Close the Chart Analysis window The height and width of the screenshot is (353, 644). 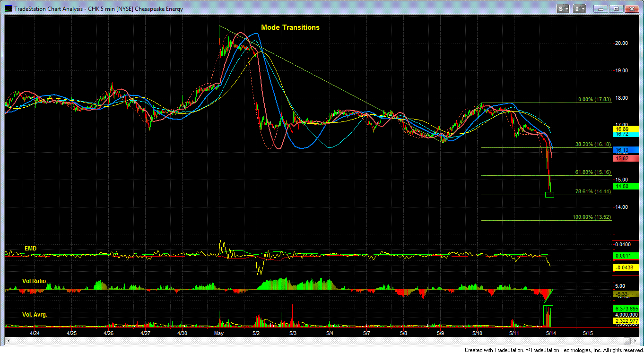pos(632,9)
